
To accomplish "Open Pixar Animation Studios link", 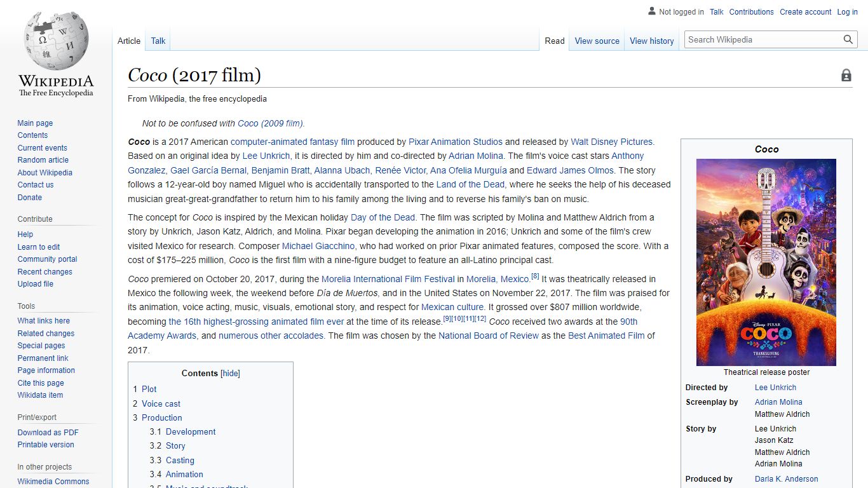I will tap(456, 142).
